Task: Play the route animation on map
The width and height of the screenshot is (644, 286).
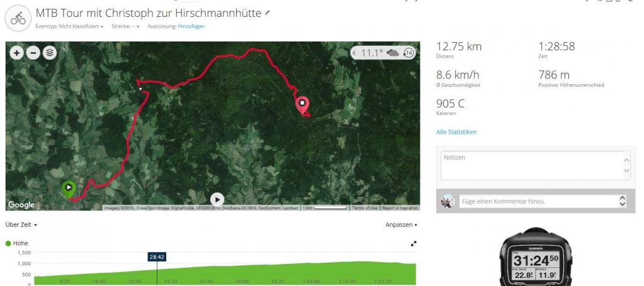Action: coord(217,200)
